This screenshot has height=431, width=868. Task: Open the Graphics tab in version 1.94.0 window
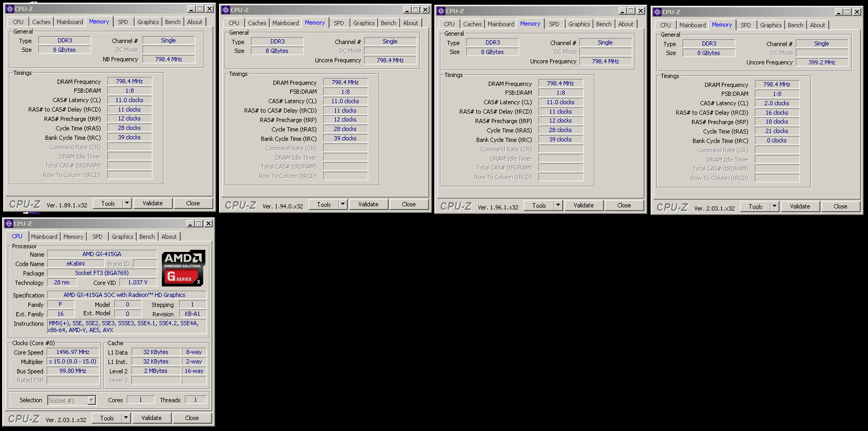coord(364,23)
